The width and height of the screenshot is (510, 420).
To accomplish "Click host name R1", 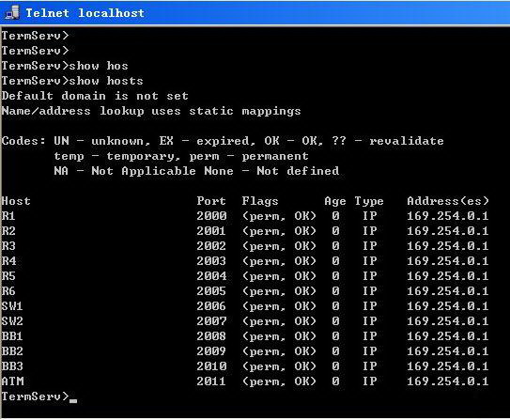I will point(8,216).
